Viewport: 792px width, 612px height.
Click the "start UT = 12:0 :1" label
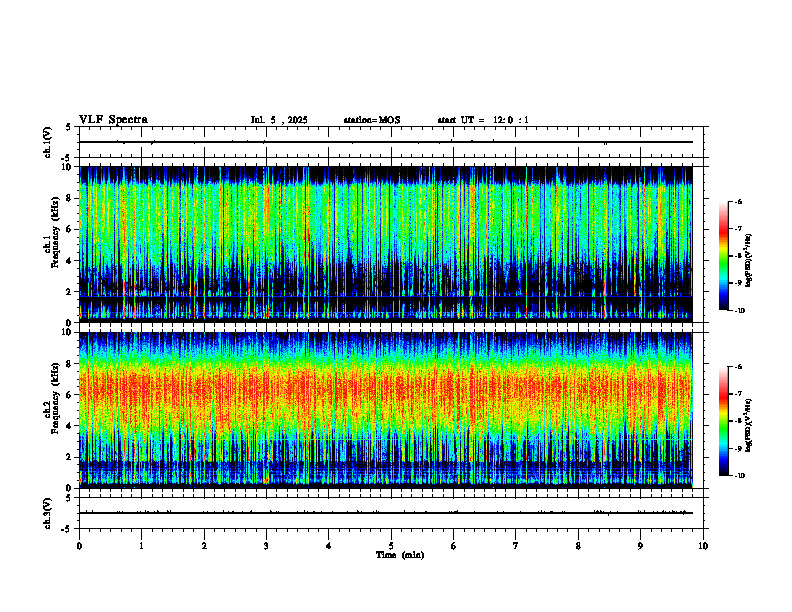[x=483, y=120]
